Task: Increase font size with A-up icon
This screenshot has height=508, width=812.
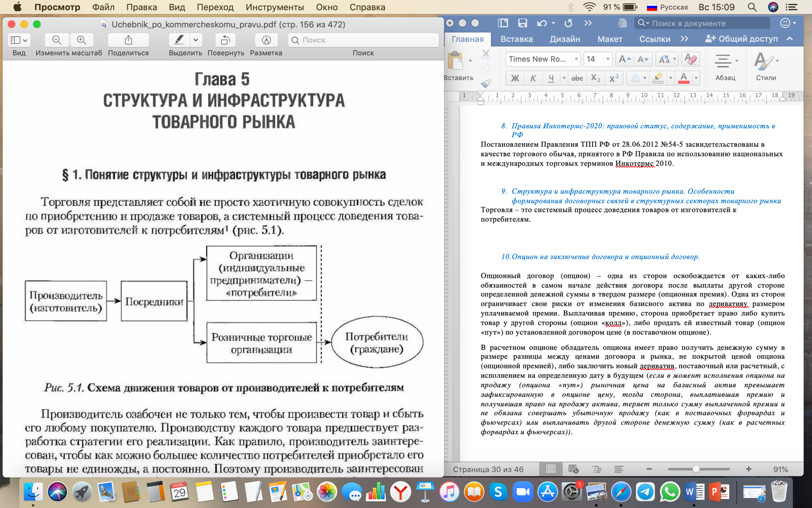Action: (624, 59)
